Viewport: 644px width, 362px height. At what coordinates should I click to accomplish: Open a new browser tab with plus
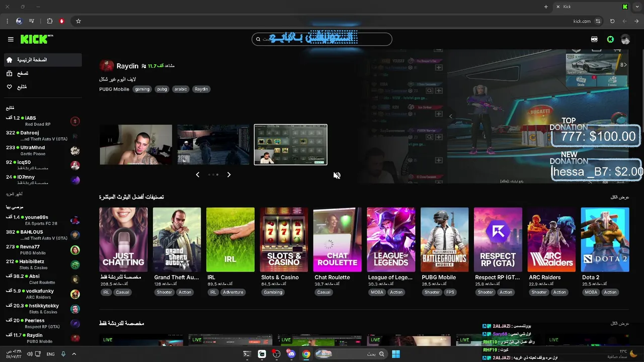coord(546,7)
